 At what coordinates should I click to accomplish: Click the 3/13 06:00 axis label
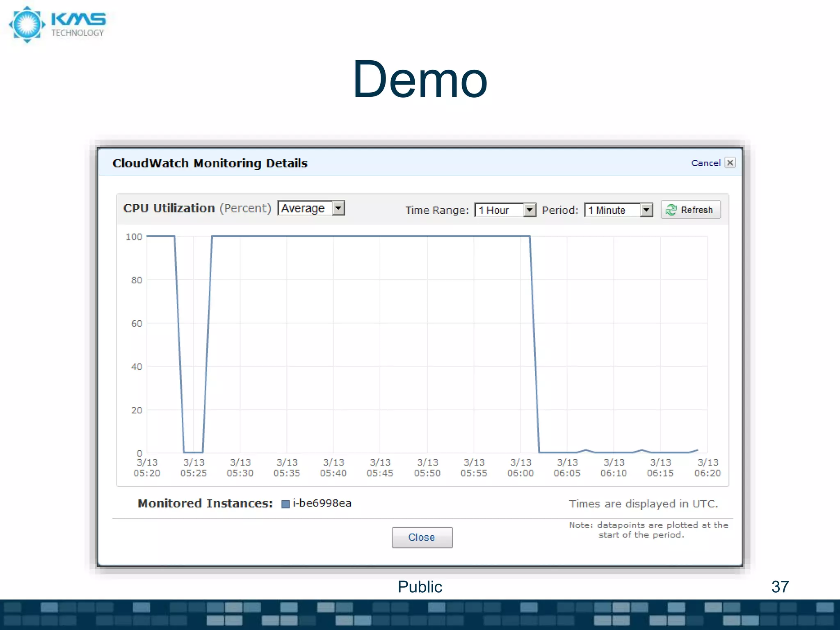point(520,468)
